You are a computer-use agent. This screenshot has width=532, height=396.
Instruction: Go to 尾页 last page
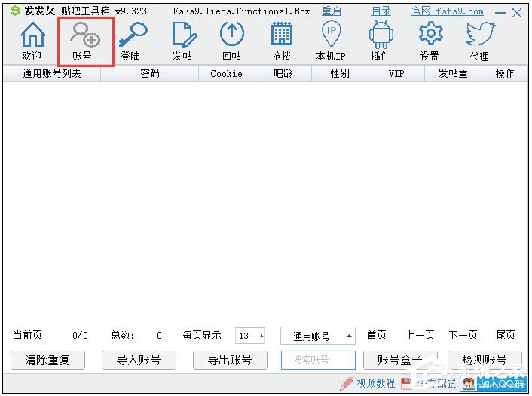(506, 335)
